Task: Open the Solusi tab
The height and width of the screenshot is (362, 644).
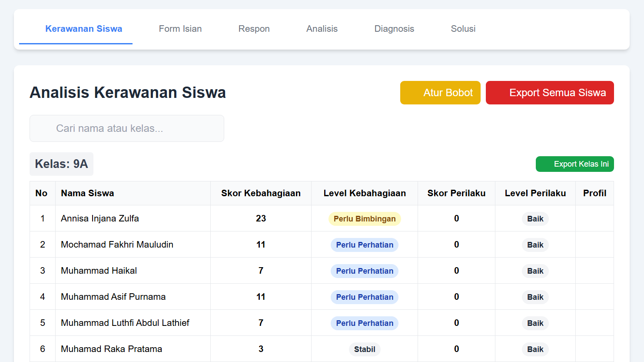Action: coord(463,29)
